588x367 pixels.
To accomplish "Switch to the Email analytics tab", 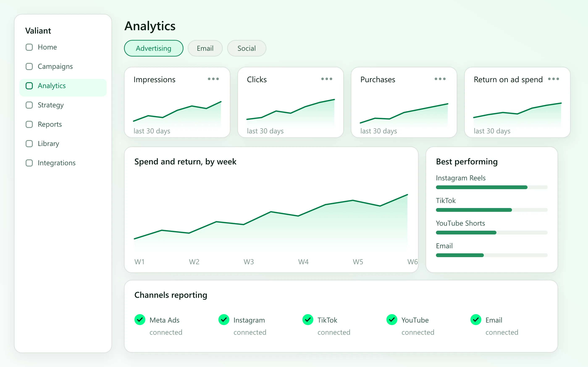I will pos(205,48).
